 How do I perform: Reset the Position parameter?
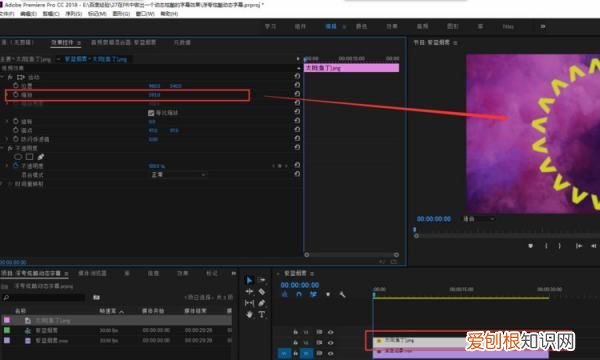[x=297, y=85]
